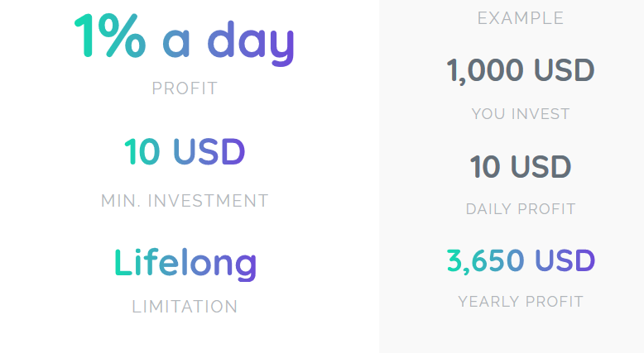This screenshot has width=644, height=353.
Task: Click 'USD' in the yearly profit amount
Action: (565, 260)
